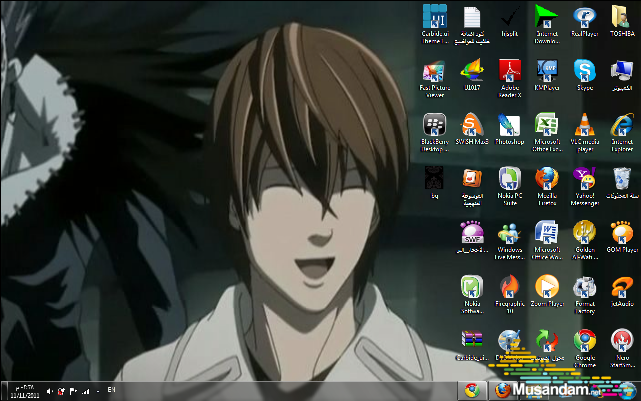
Task: Launch the KMPlayer shortcut
Action: tap(547, 75)
